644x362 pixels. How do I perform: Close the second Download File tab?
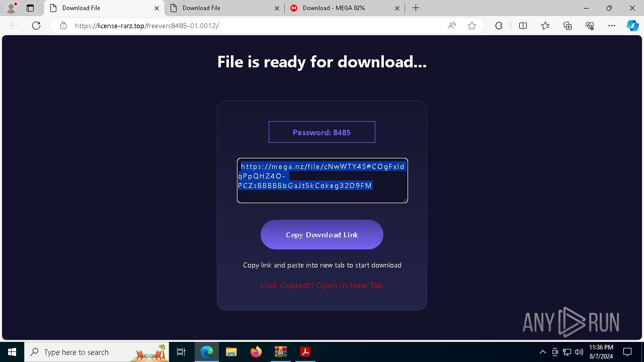[277, 8]
